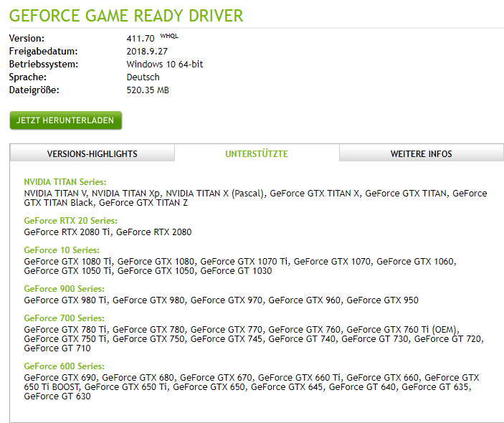Click GeForce GTX 680 entry

coord(138,377)
